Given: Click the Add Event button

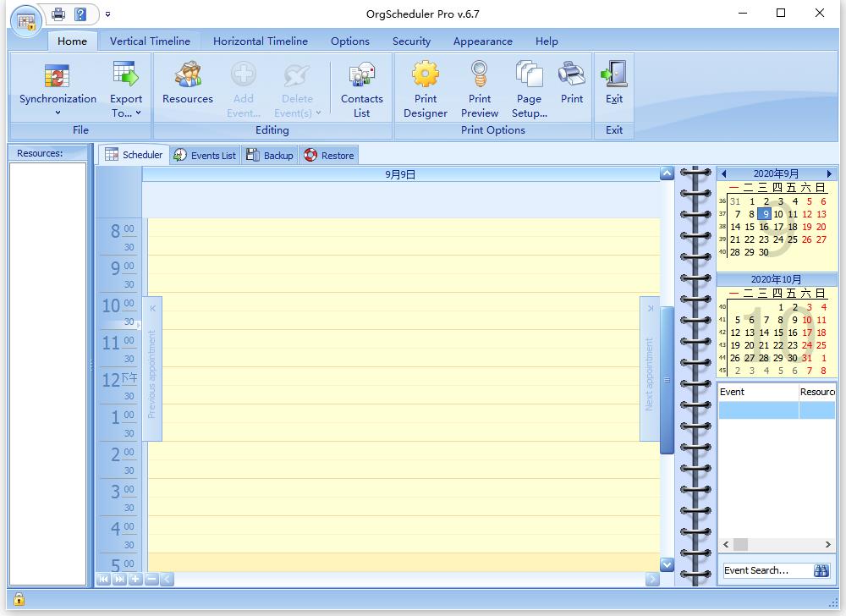Looking at the screenshot, I should tap(244, 89).
